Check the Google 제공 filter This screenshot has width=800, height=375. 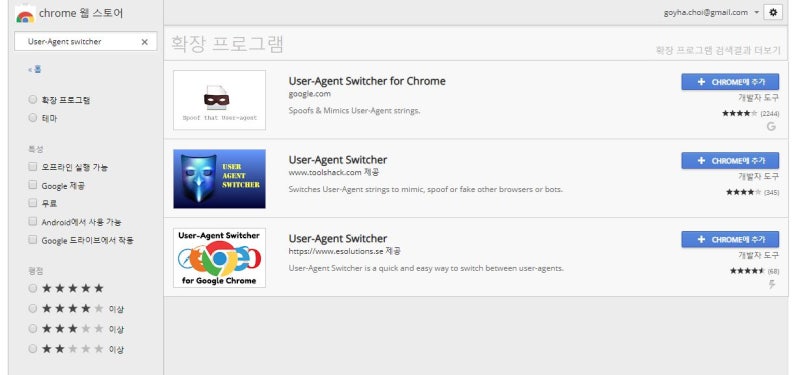click(33, 185)
